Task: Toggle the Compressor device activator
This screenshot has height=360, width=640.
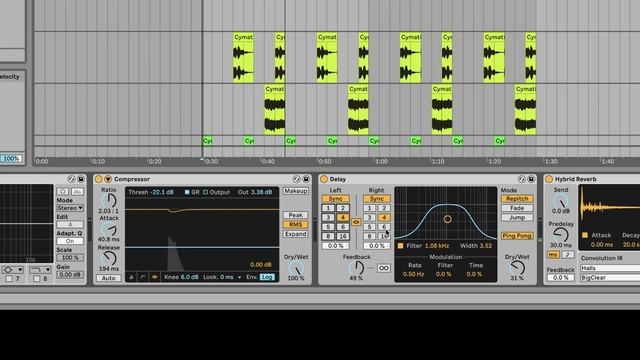Action: tap(98, 179)
